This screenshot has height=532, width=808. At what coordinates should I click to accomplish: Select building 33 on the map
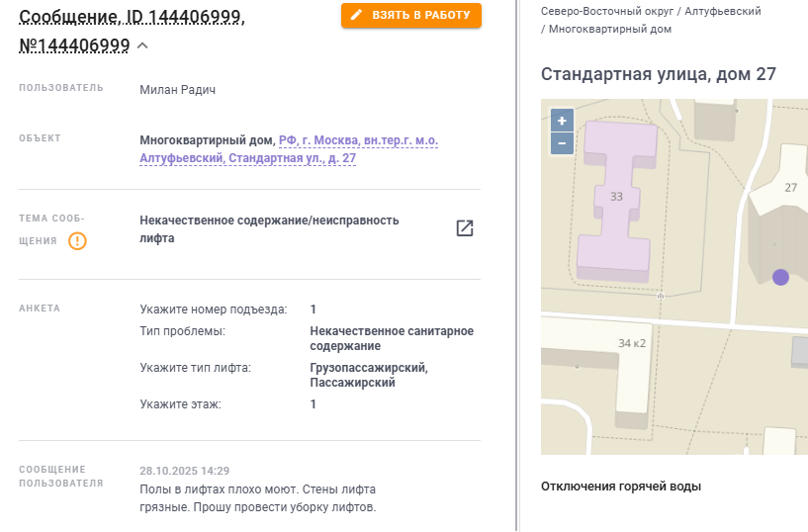616,197
